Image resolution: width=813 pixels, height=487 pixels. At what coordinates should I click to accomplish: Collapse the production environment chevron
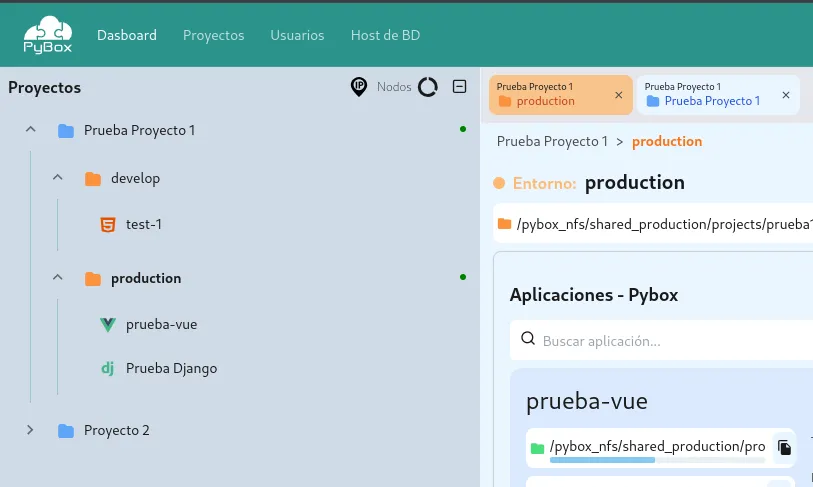tap(58, 277)
